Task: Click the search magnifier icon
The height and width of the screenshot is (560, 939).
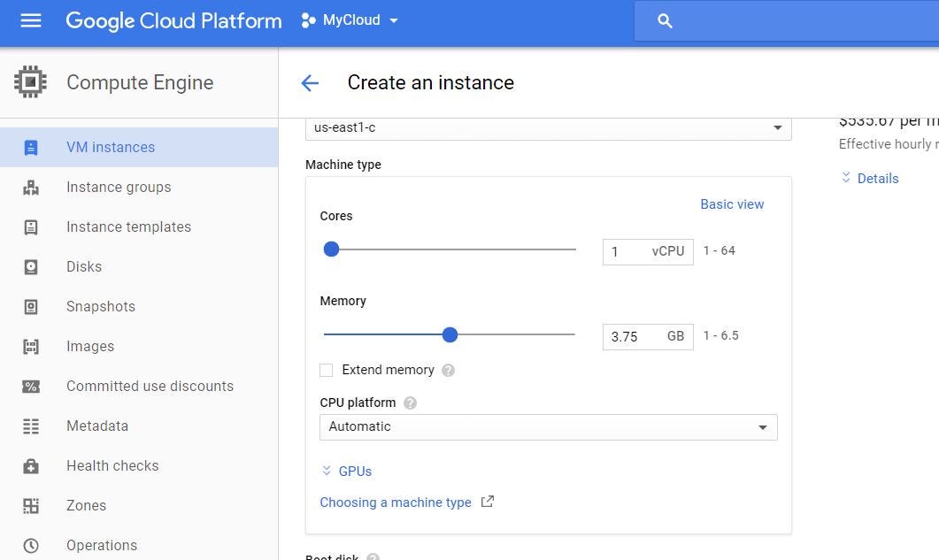Action: click(666, 21)
